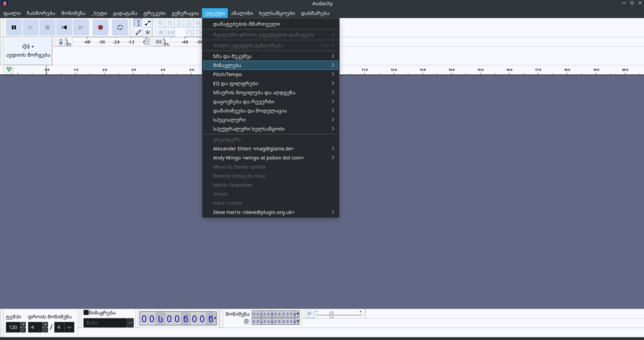Expand the სპეციალური submenu
The image size is (644, 340).
click(270, 120)
